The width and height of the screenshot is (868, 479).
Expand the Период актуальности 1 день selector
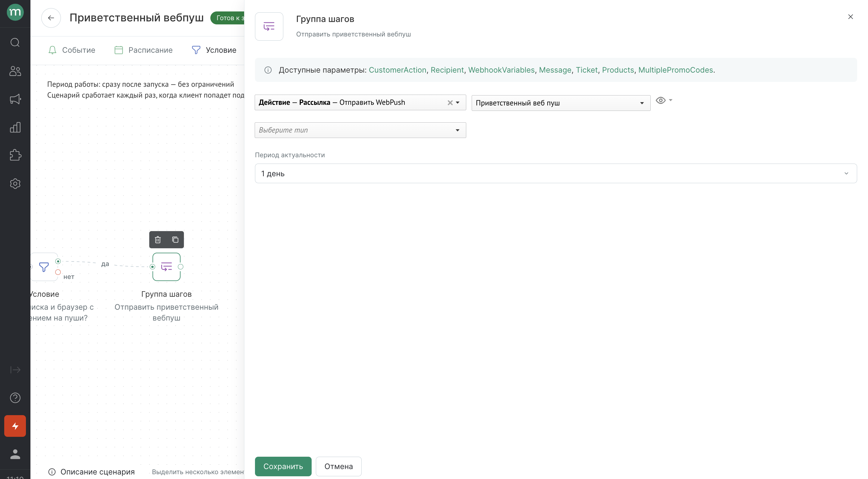(556, 174)
